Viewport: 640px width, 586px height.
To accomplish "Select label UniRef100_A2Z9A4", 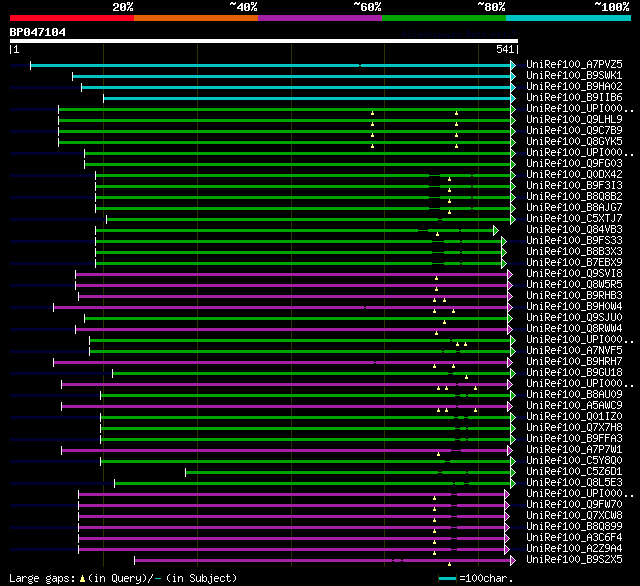I will coord(574,549).
